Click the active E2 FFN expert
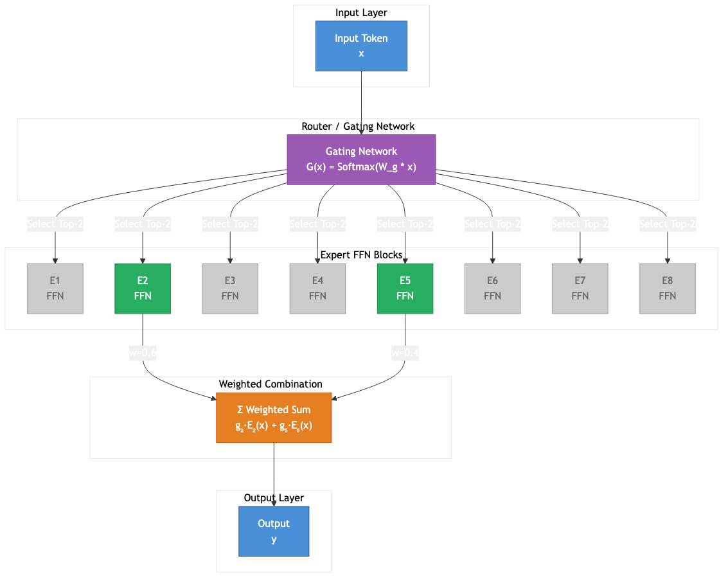The width and height of the screenshot is (728, 581). coord(142,288)
